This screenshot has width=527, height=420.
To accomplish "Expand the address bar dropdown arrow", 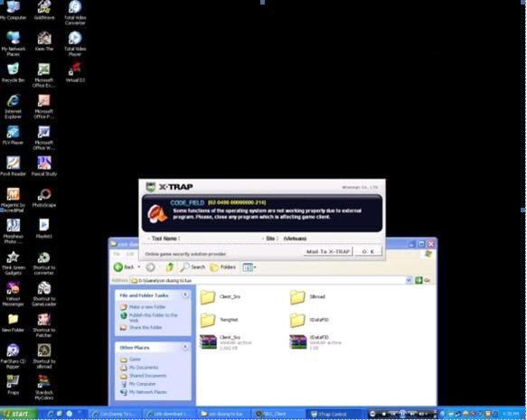I will click(409, 280).
